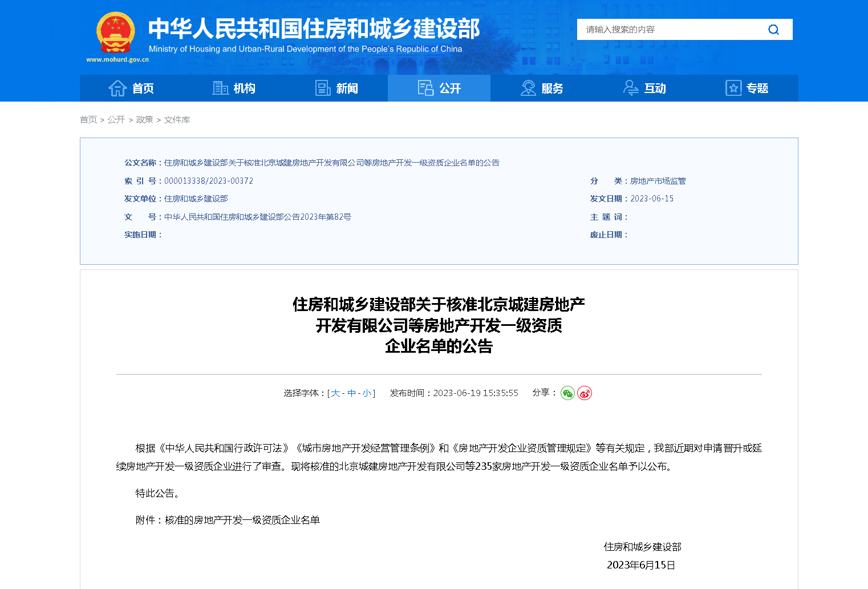Open 文件库 breadcrumb link
The height and width of the screenshot is (589, 868).
(177, 120)
